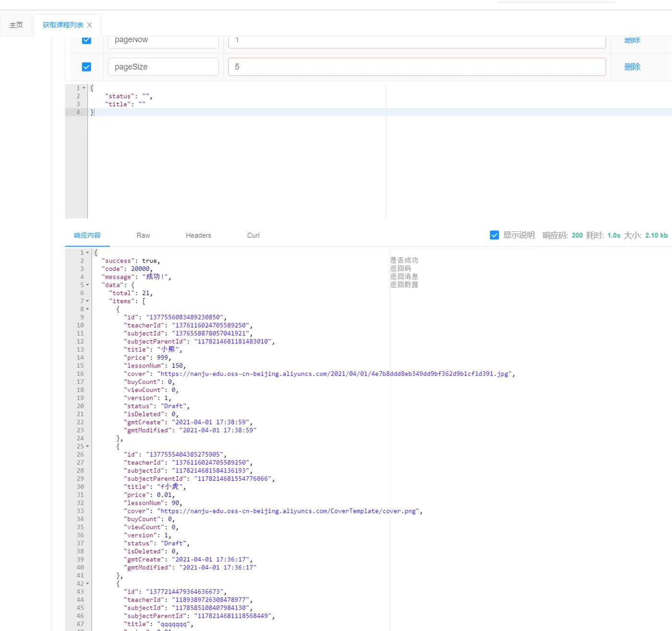Viewport: 672px width, 631px height.
Task: Click the "code": 20000 line
Action: click(127, 269)
